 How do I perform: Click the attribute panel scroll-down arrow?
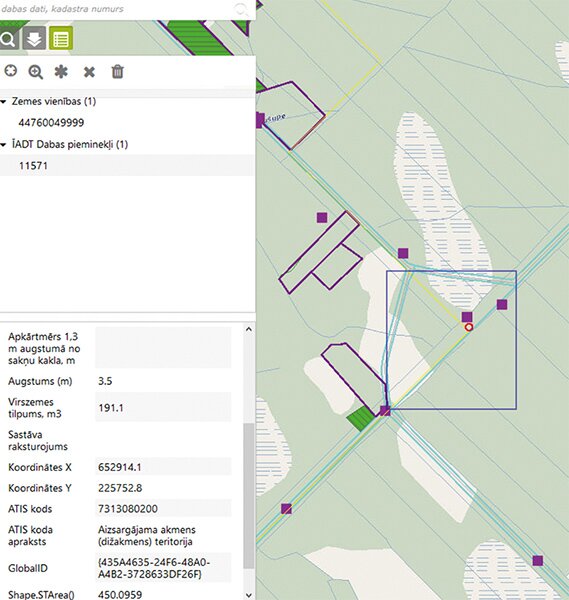tap(249, 595)
